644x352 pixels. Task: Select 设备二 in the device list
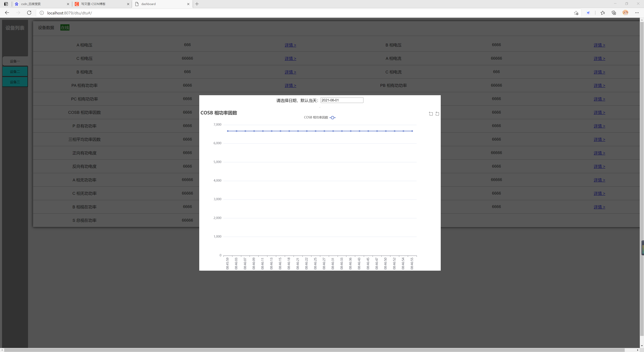(x=15, y=71)
